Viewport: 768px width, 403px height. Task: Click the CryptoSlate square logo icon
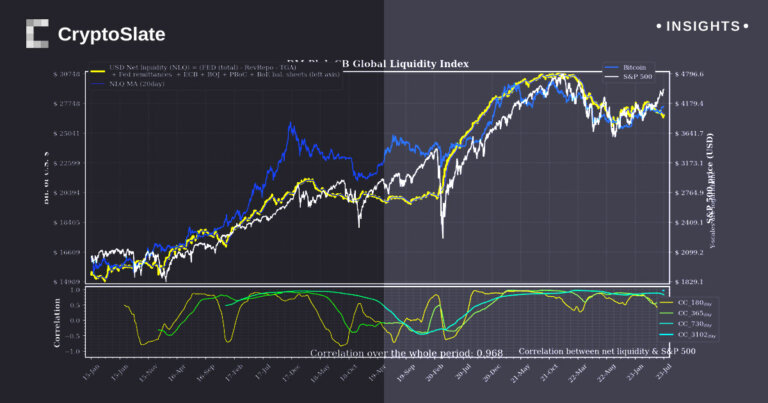click(37, 34)
